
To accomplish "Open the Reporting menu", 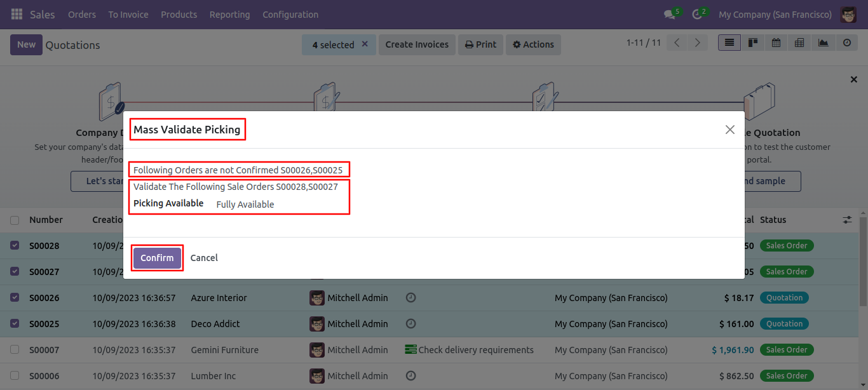I will pyautogui.click(x=229, y=14).
